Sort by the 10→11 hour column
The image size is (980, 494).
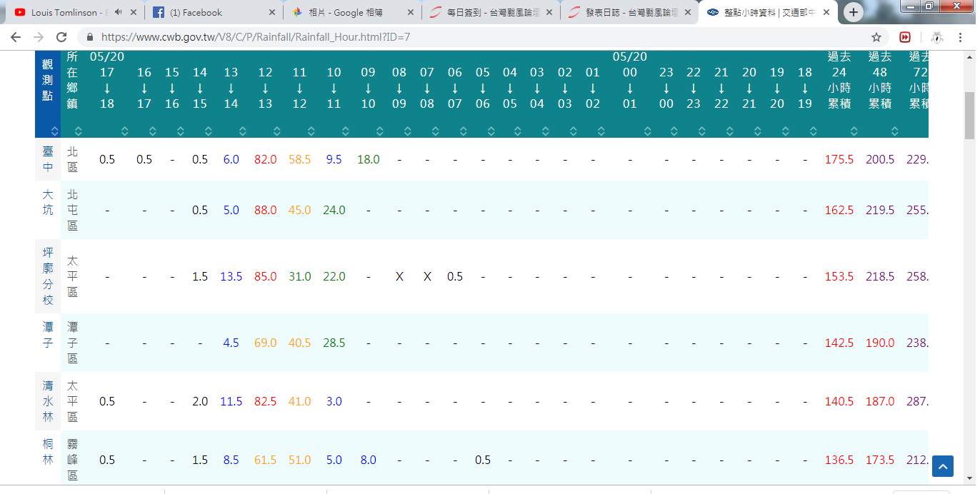click(x=346, y=131)
